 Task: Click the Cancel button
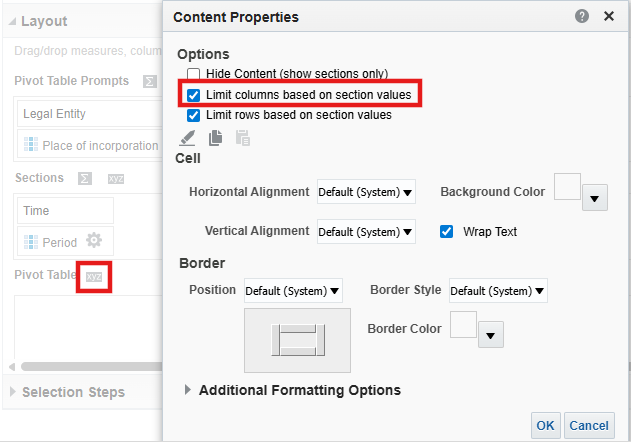(588, 425)
